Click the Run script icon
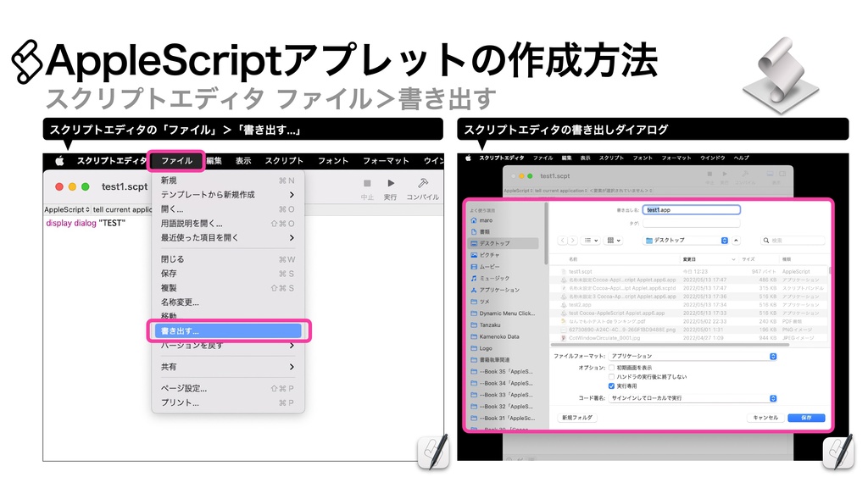 391,183
